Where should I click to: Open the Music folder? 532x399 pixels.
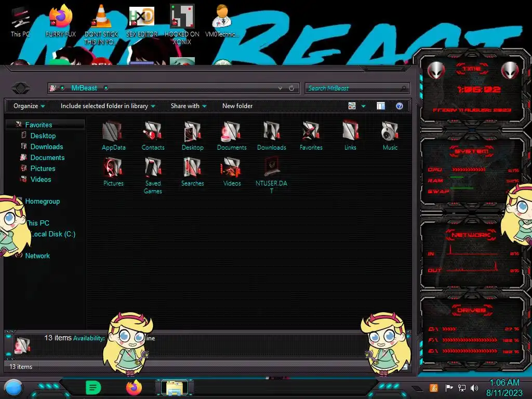point(390,136)
